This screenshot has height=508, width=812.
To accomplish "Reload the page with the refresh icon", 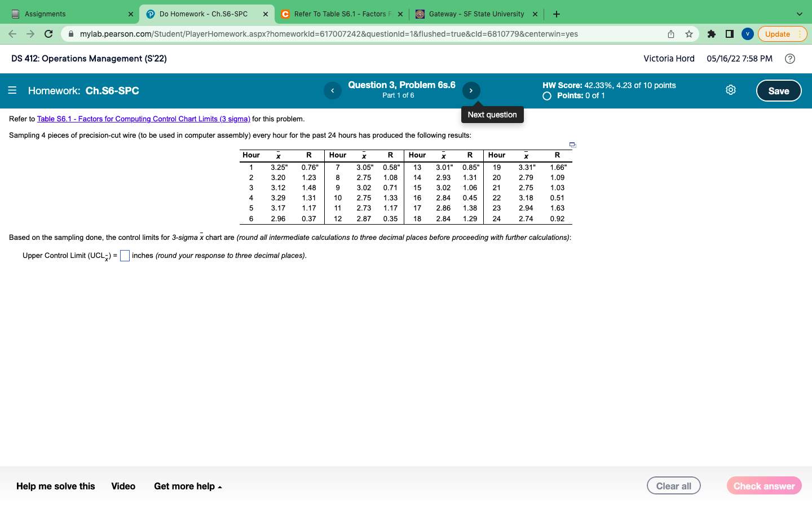I will click(x=48, y=34).
